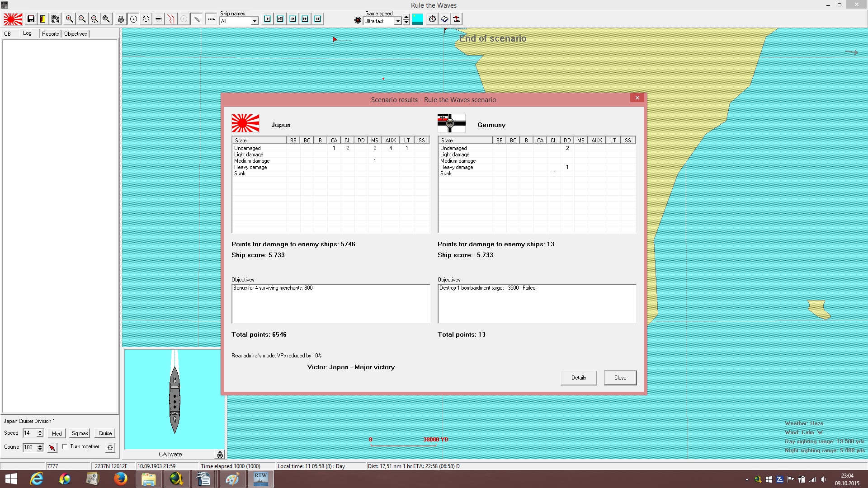Image resolution: width=868 pixels, height=488 pixels.
Task: Toggle the lock icon beside CA Iwate
Action: coord(220,455)
